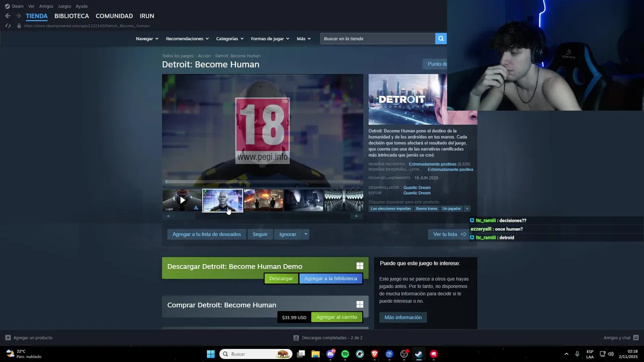Open the arrow dropdown next to Ignorar
The height and width of the screenshot is (362, 644).
(x=305, y=234)
